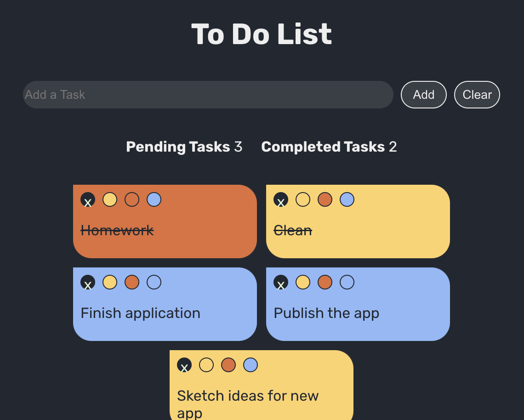The image size is (524, 420).
Task: Delete Finish application task via X icon
Action: 88,282
